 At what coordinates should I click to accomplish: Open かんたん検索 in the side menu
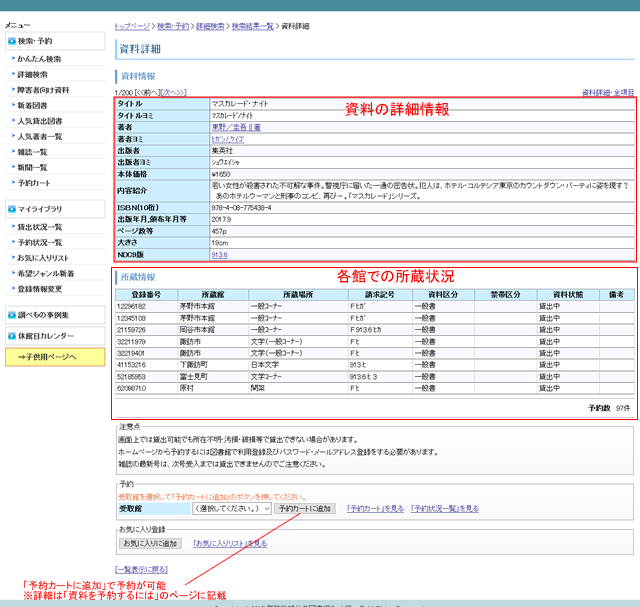39,59
